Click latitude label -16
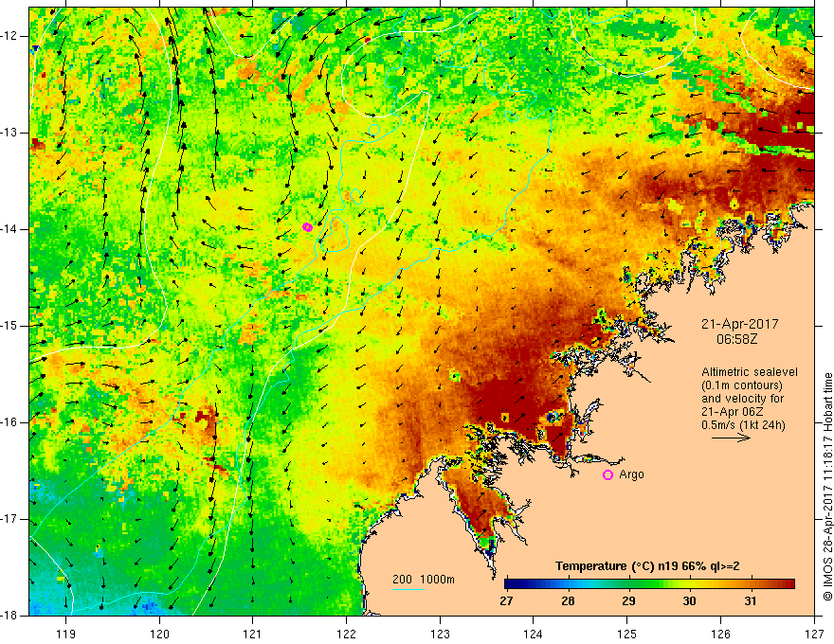 click(9, 422)
